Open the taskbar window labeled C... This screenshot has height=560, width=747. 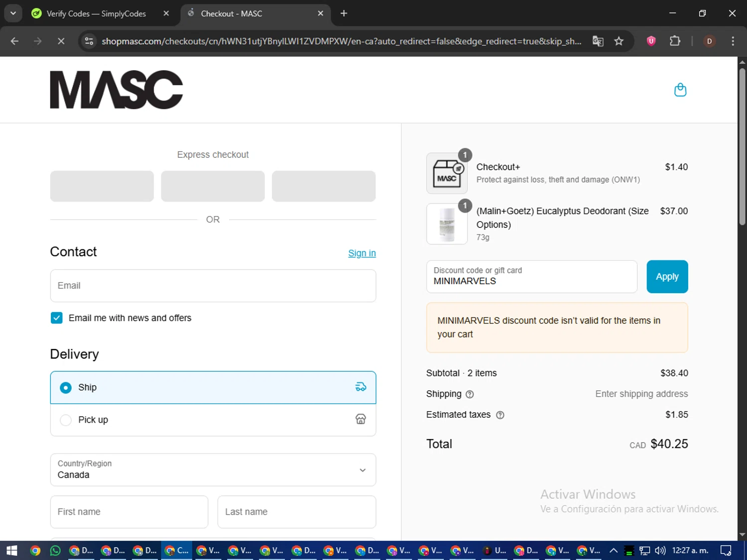click(177, 551)
